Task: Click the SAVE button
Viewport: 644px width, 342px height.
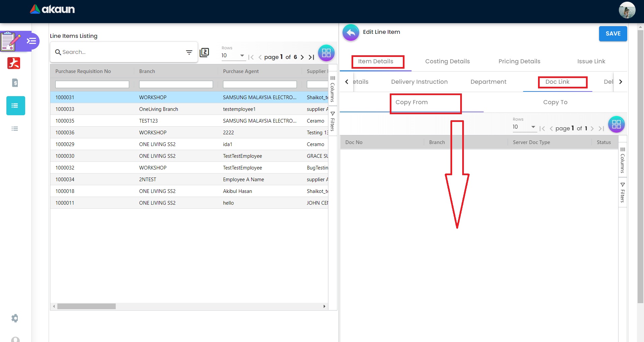Action: (x=613, y=33)
